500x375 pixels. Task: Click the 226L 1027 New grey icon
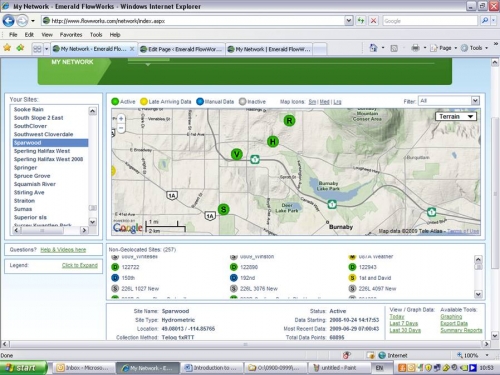coord(115,289)
